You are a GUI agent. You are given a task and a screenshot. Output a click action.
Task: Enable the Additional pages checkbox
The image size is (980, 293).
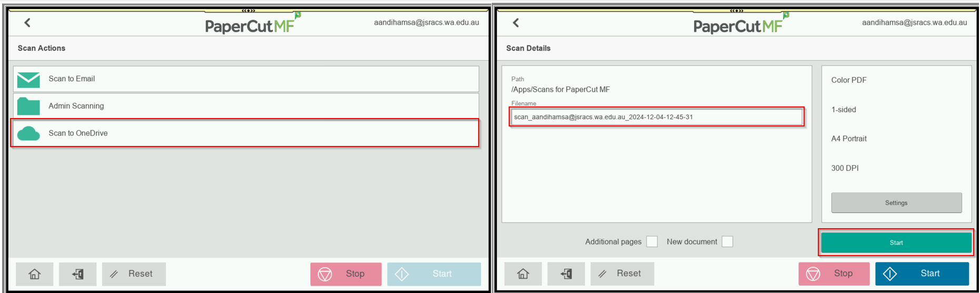pyautogui.click(x=652, y=241)
